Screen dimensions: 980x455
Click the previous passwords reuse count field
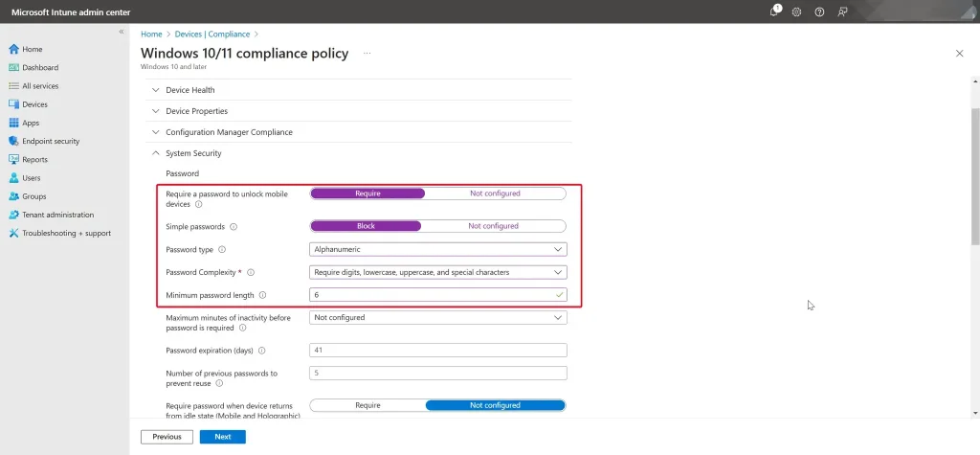[438, 373]
